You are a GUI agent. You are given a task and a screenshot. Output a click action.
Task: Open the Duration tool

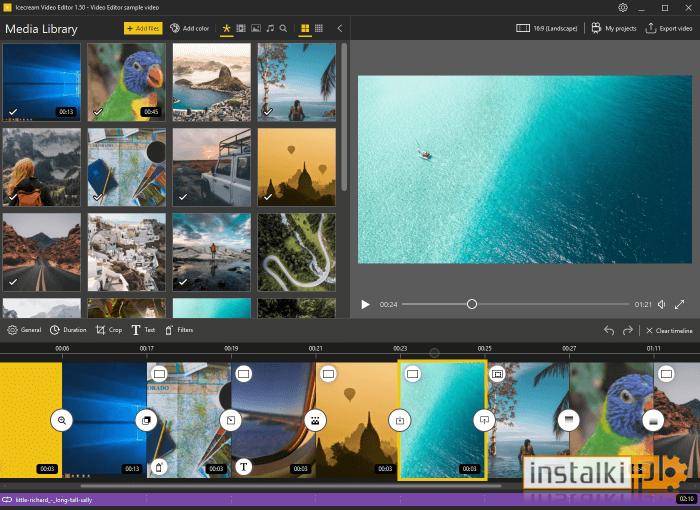[x=68, y=330]
